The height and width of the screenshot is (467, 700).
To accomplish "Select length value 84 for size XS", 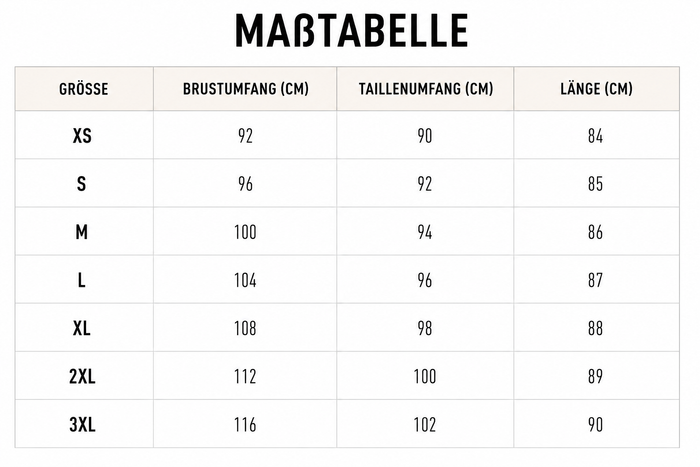I will pyautogui.click(x=596, y=136).
